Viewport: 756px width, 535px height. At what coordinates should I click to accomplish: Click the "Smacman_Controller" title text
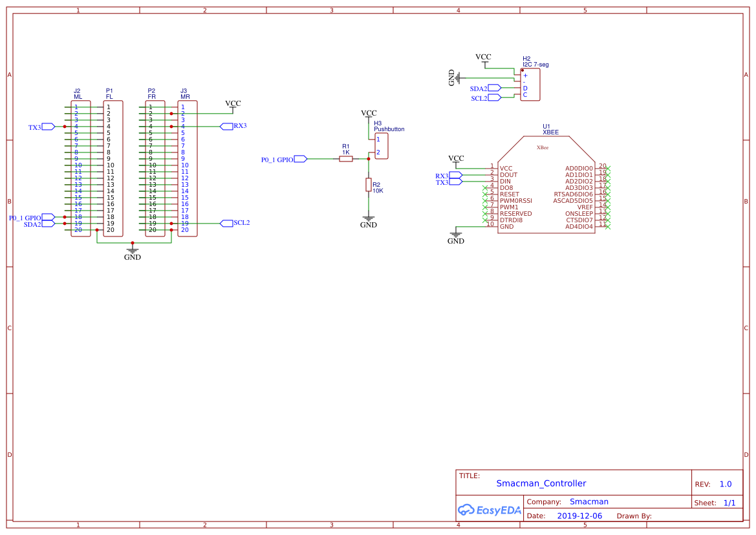pos(541,483)
